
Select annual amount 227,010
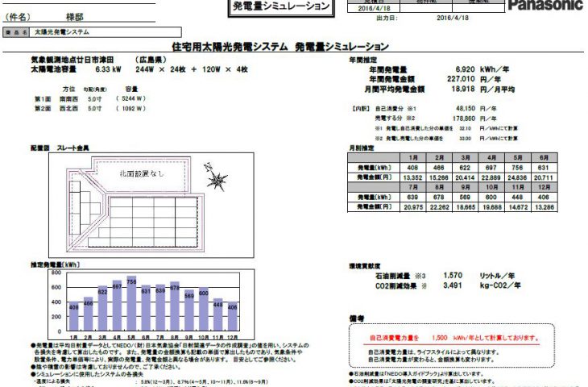461,79
